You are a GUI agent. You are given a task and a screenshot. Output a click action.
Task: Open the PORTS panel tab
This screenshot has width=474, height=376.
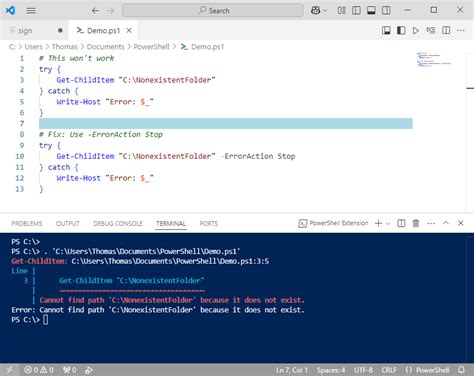pyautogui.click(x=209, y=223)
